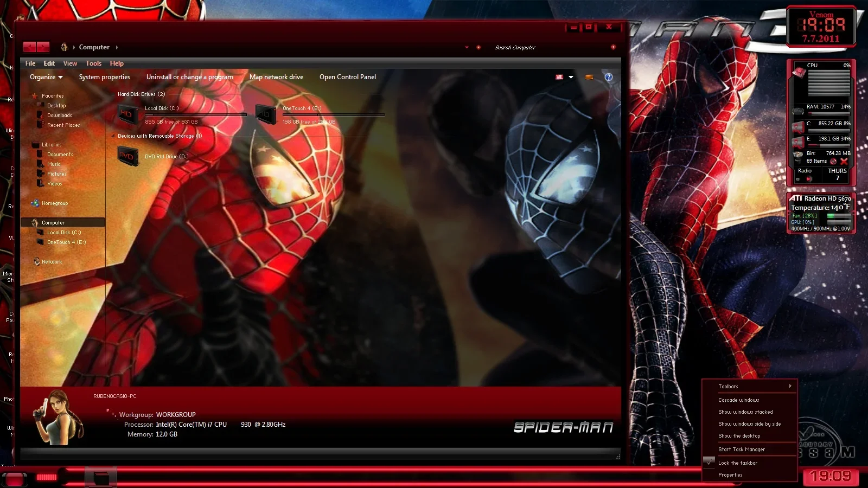The height and width of the screenshot is (488, 868).
Task: Change the view with the views icon
Action: click(559, 77)
